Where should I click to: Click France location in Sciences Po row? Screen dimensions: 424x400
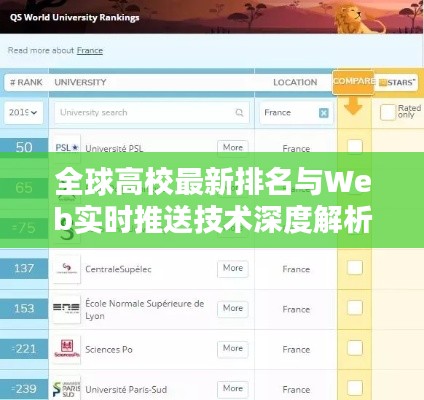coord(296,350)
